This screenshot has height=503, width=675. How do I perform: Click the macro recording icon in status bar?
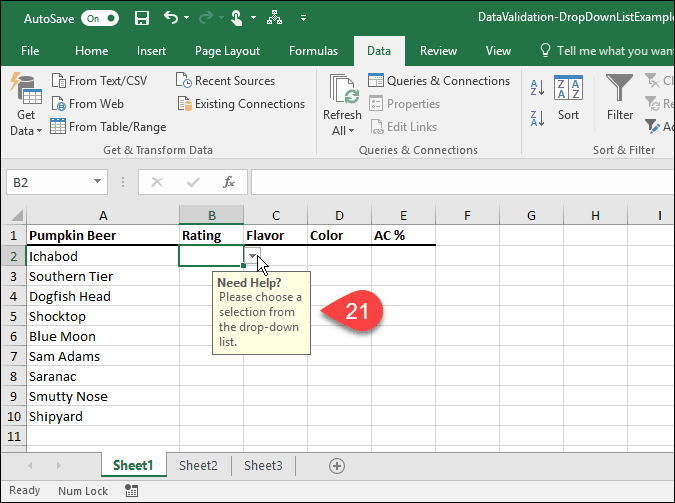pyautogui.click(x=131, y=491)
